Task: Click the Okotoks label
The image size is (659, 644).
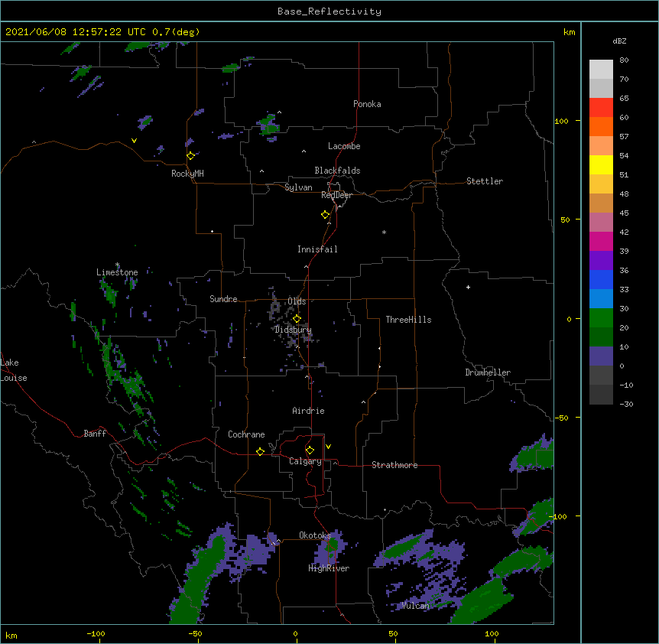Action: pos(315,535)
